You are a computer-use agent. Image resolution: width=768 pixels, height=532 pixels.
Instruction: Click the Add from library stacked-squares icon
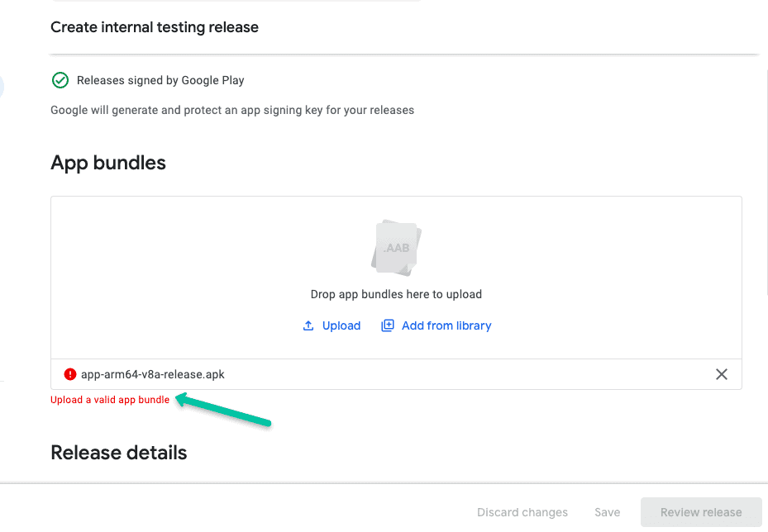tap(387, 325)
